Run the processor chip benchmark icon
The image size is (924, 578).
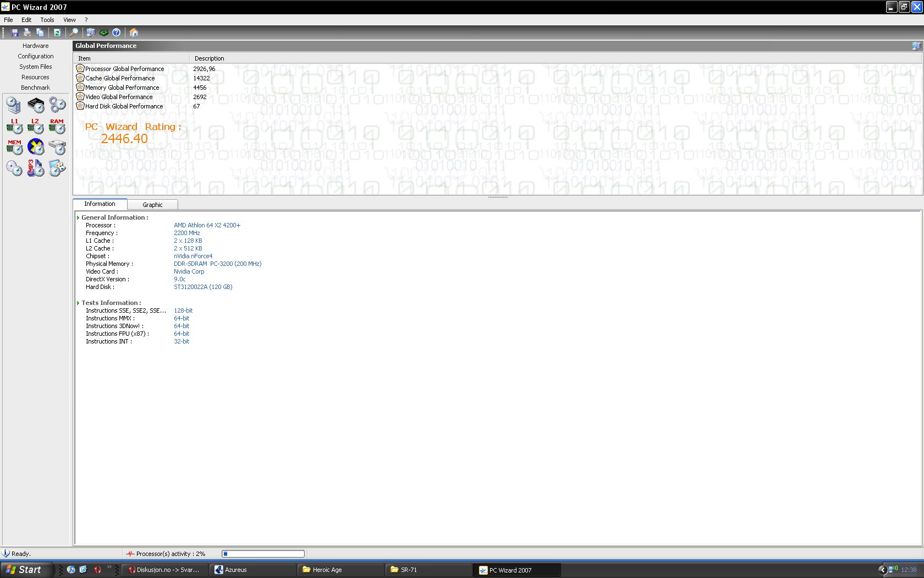click(36, 105)
